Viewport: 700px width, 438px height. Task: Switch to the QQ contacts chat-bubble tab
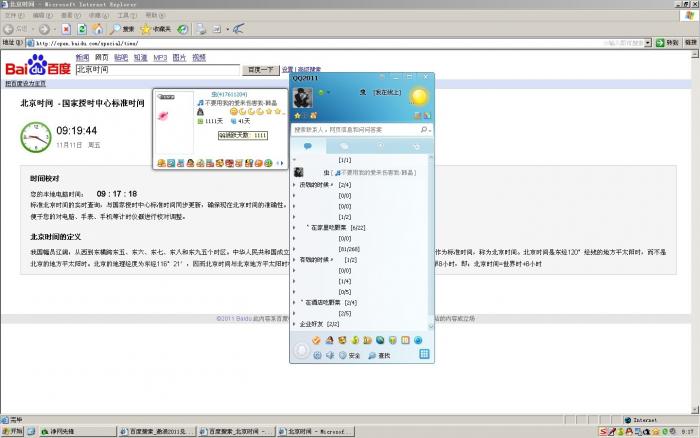[308, 146]
